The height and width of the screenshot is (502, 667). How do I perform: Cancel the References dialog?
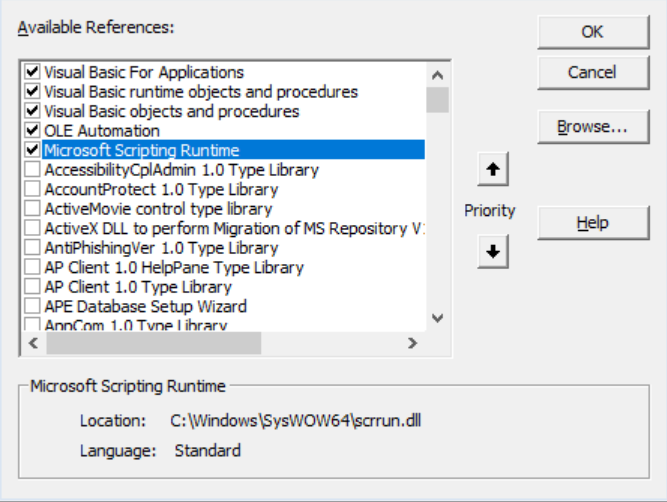pos(592,72)
